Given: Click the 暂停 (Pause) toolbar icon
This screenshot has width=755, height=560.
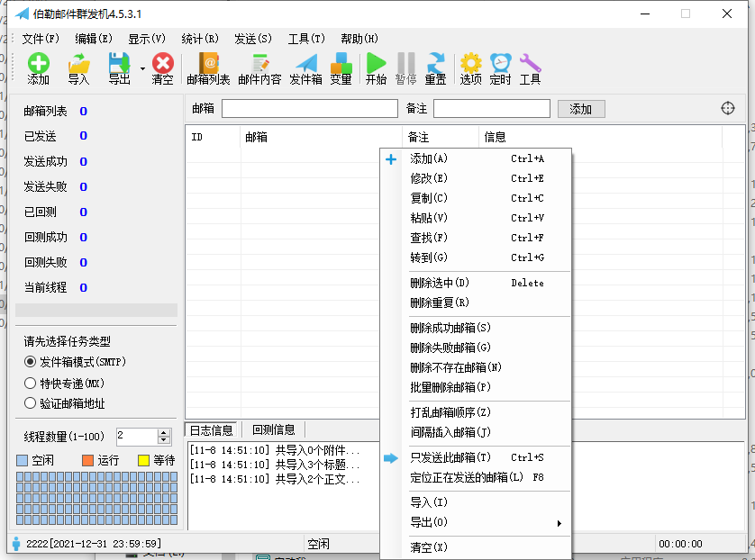Looking at the screenshot, I should pos(406,68).
